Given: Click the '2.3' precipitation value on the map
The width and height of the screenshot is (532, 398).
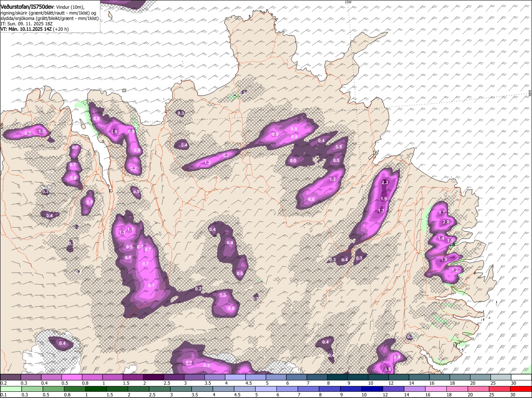Looking at the screenshot, I should click(384, 182).
